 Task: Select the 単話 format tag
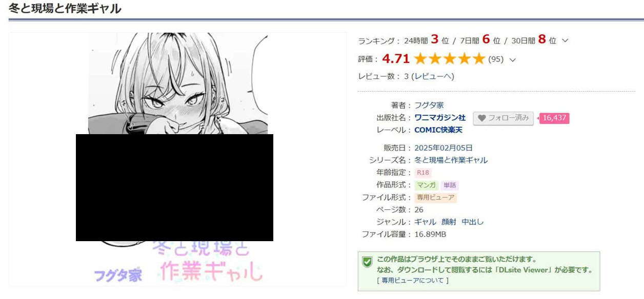[449, 185]
